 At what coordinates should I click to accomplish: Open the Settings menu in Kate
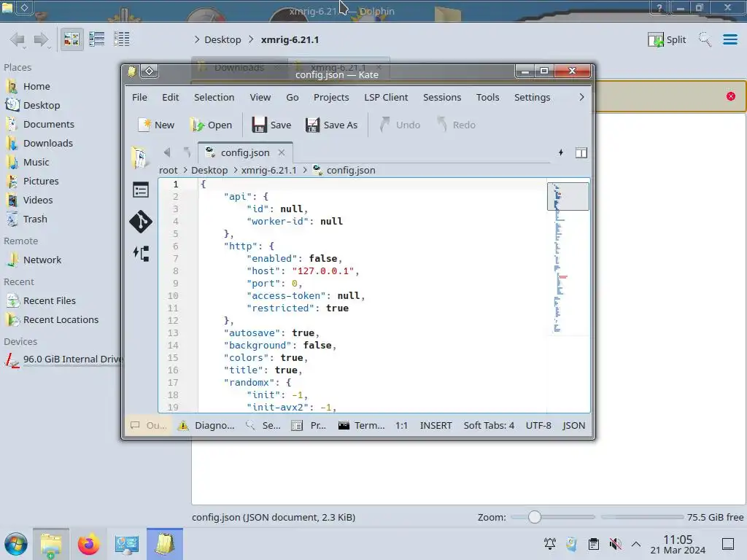click(532, 97)
